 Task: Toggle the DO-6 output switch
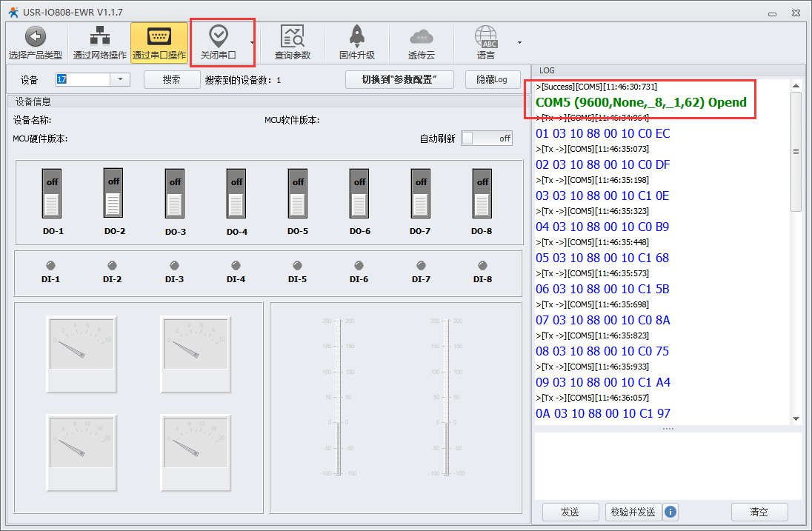tap(359, 193)
